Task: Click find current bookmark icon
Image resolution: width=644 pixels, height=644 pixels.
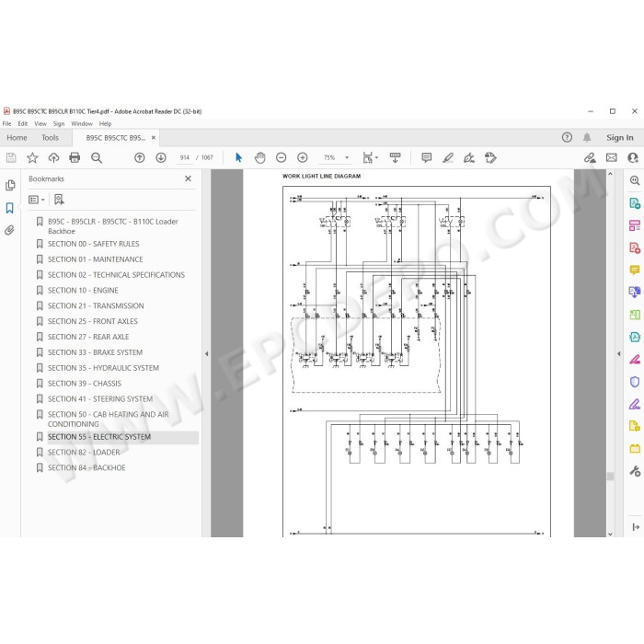Action: 59,200
